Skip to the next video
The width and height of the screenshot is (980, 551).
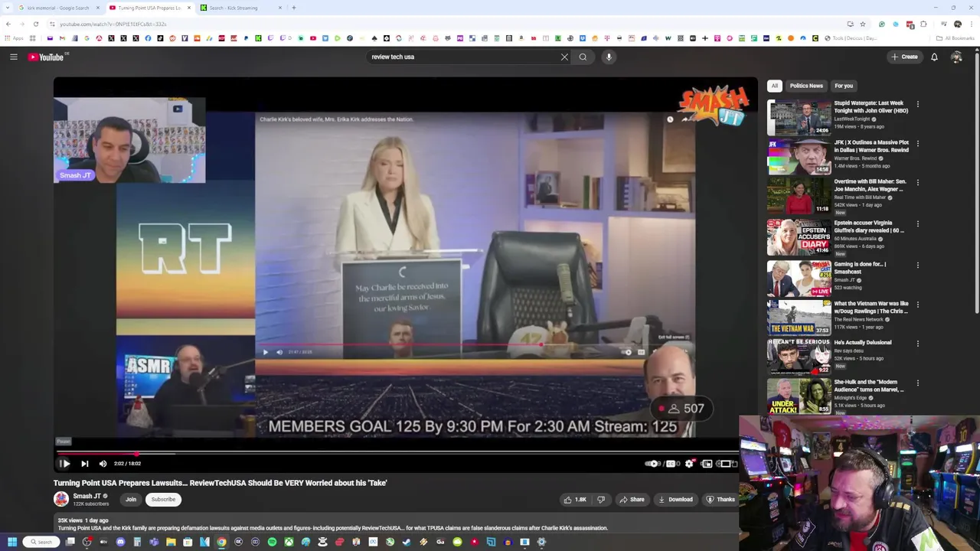[84, 463]
